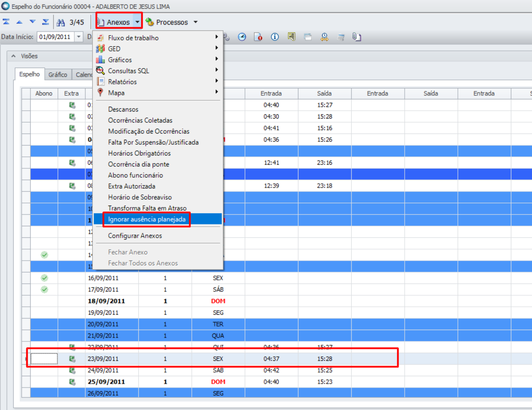Go to first record arrow icon
532x410 pixels.
6,22
